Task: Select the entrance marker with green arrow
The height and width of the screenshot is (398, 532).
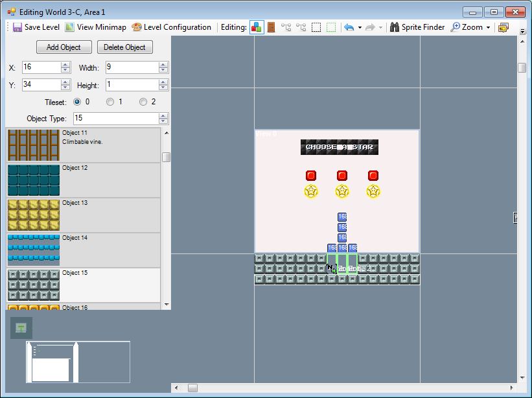Action: tap(332, 269)
